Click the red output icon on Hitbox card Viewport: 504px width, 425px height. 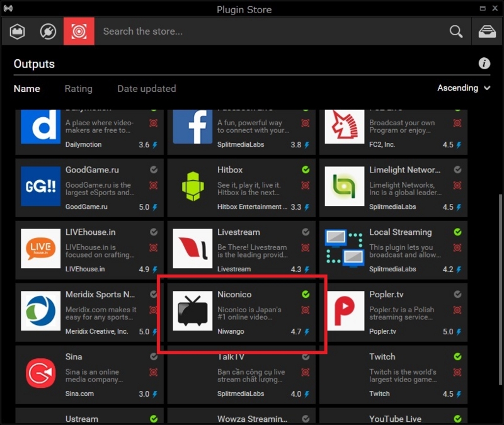coord(306,185)
